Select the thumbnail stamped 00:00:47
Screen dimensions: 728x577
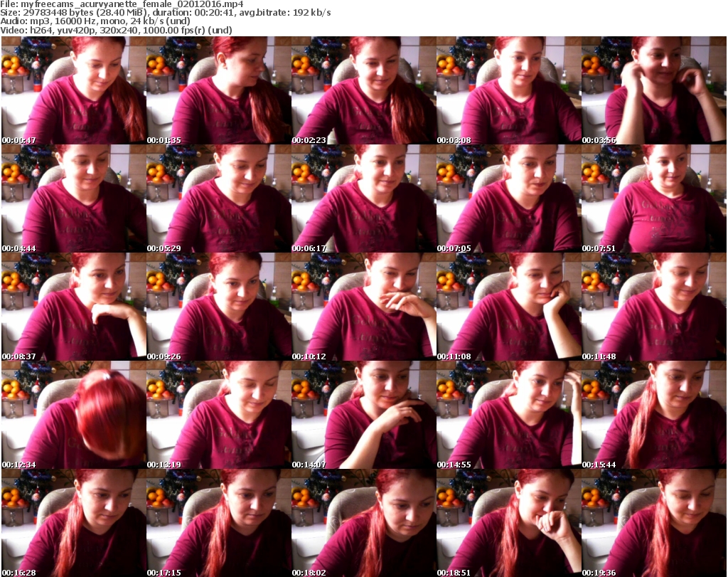coord(74,90)
